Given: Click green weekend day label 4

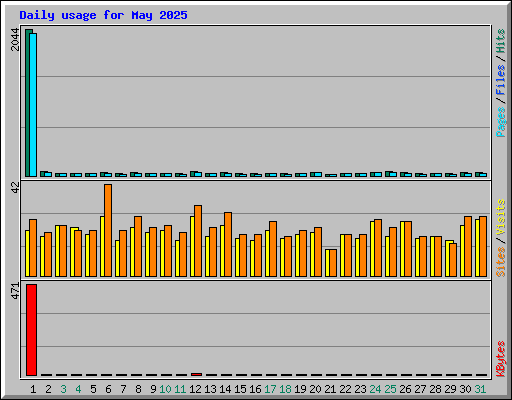Looking at the screenshot, I should pos(78,389).
